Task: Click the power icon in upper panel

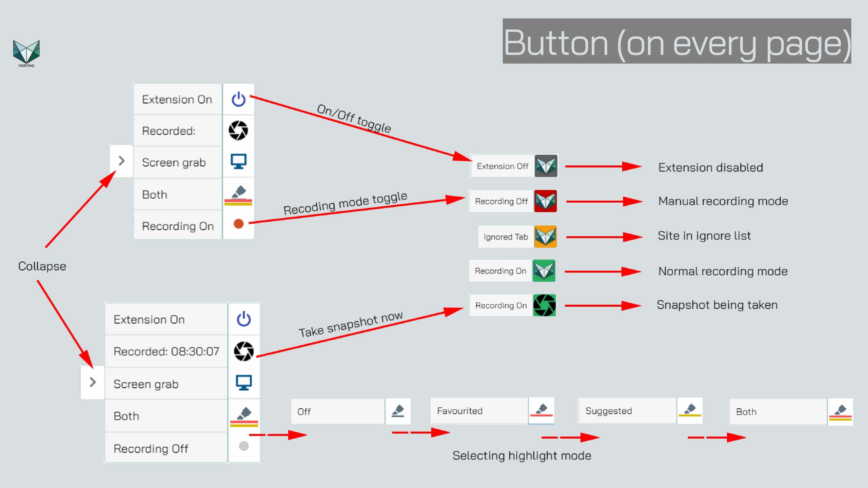Action: click(238, 99)
